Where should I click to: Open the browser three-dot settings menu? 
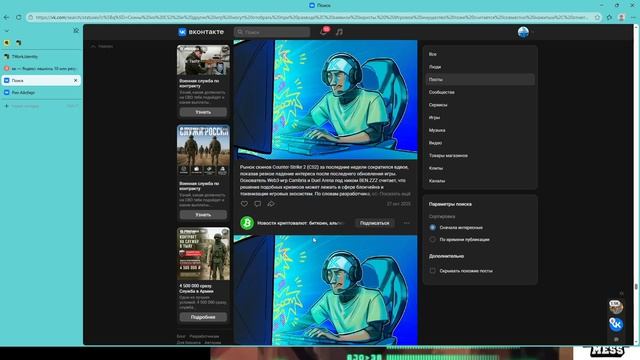tap(633, 17)
